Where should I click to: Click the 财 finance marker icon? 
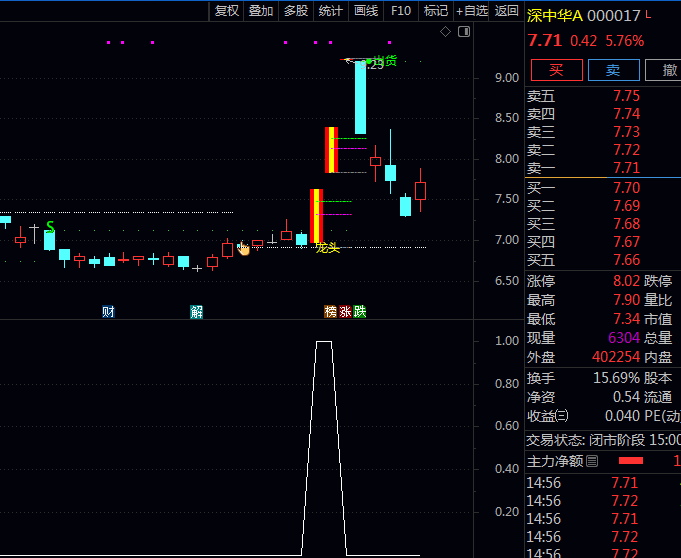[x=108, y=312]
